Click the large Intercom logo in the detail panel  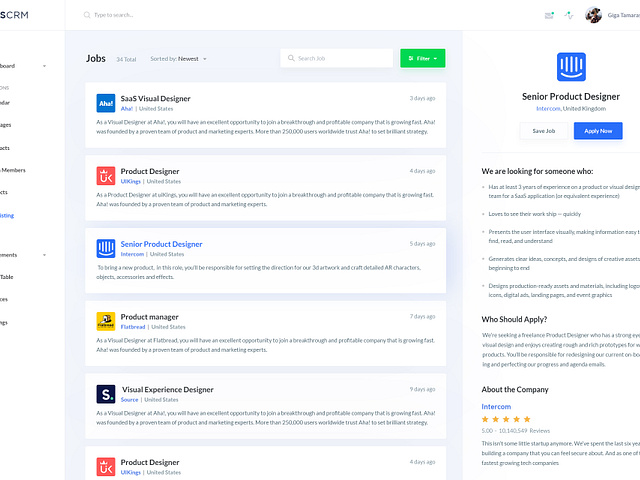(x=571, y=67)
